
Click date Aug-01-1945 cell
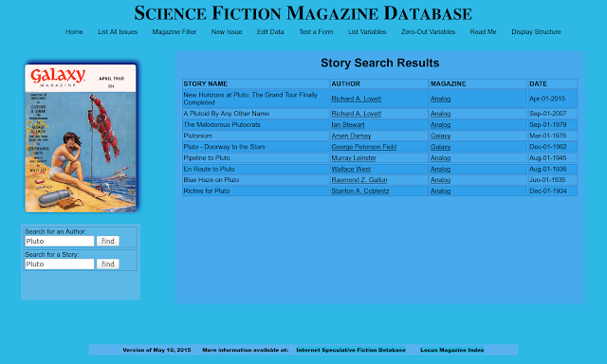click(553, 157)
